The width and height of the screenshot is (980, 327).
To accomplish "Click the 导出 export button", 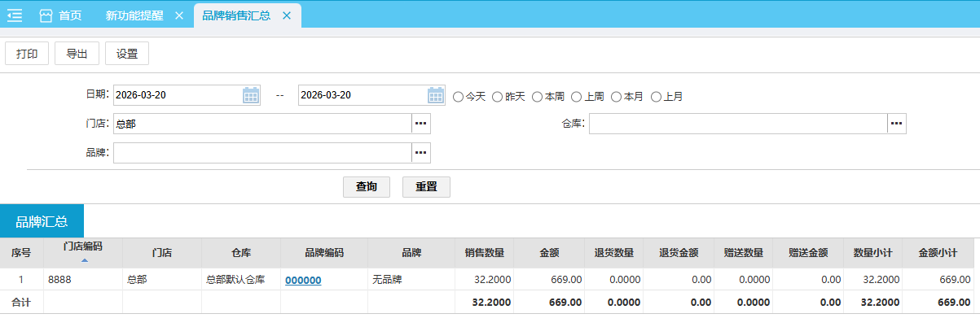I will 77,54.
